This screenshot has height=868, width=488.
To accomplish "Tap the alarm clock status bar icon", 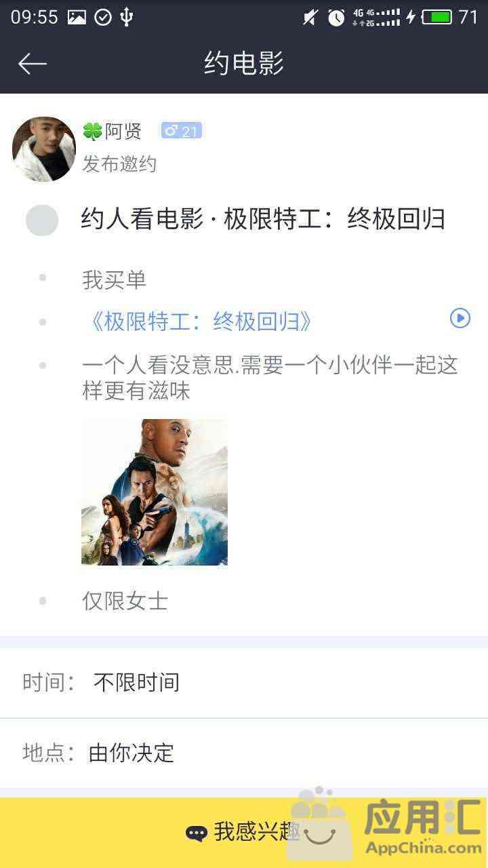I will [x=336, y=18].
